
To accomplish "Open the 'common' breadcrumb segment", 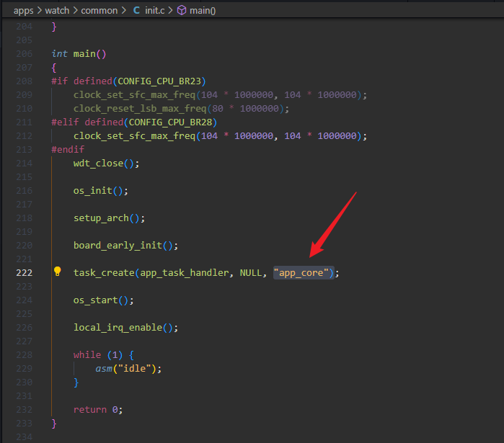I will click(x=100, y=11).
